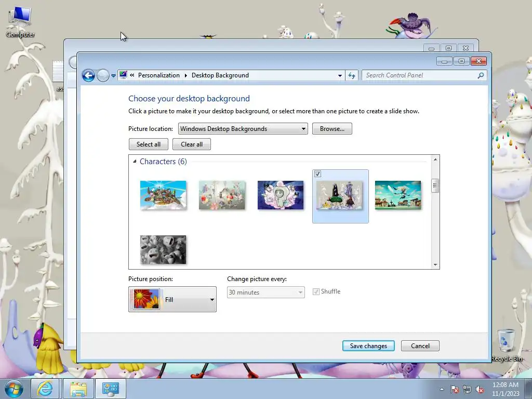
Task: Choose the grayscale smiling faces wallpaper
Action: coord(163,250)
